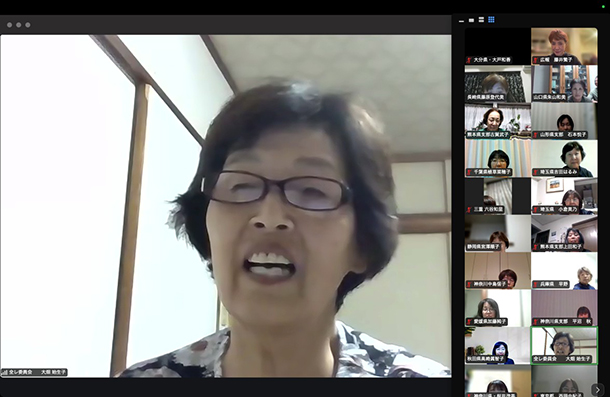Click the signal icon beside main speaker name
The image size is (610, 397).
pos(5,372)
